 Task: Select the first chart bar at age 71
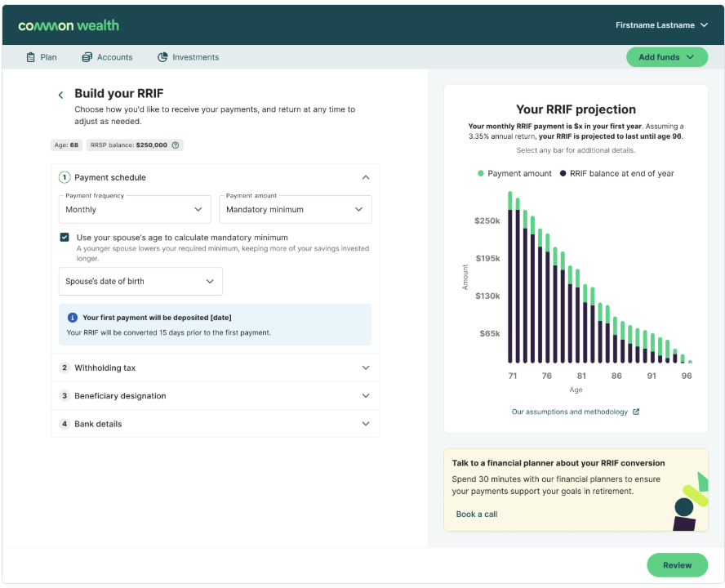pyautogui.click(x=510, y=277)
